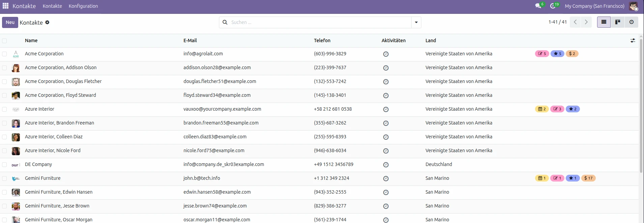The width and height of the screenshot is (644, 223).
Task: Sort by E-Mail column header
Action: pos(190,40)
